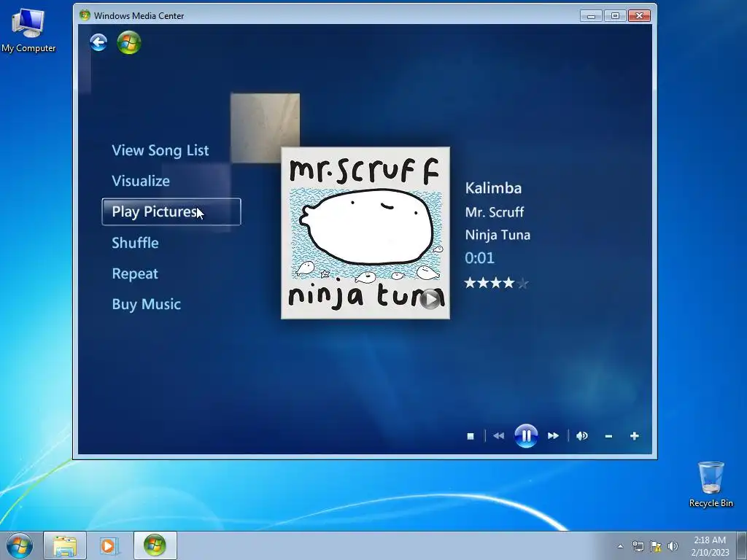Image resolution: width=747 pixels, height=560 pixels.
Task: Open Windows Explorer from the taskbar
Action: 65,545
